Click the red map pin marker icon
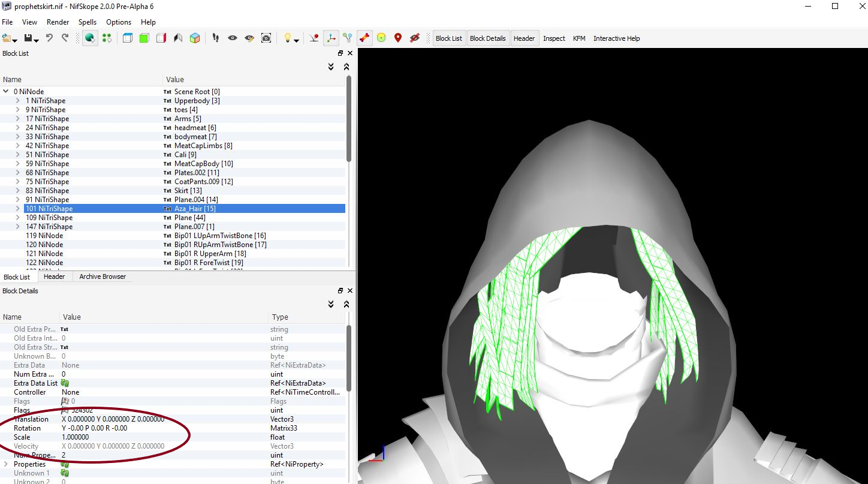The width and height of the screenshot is (868, 484). pyautogui.click(x=397, y=38)
